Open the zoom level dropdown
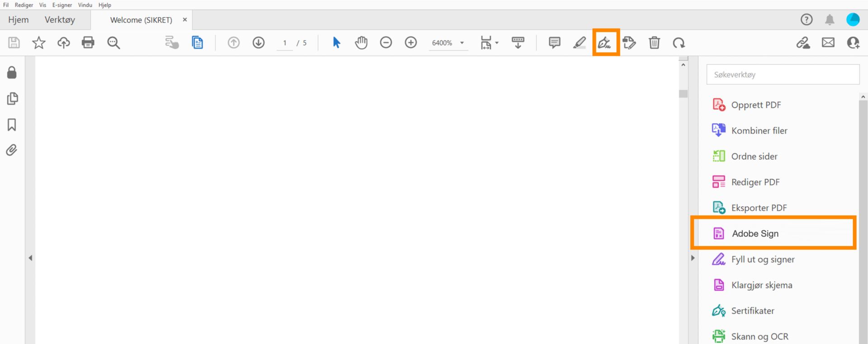Image resolution: width=868 pixels, height=344 pixels. pos(462,43)
